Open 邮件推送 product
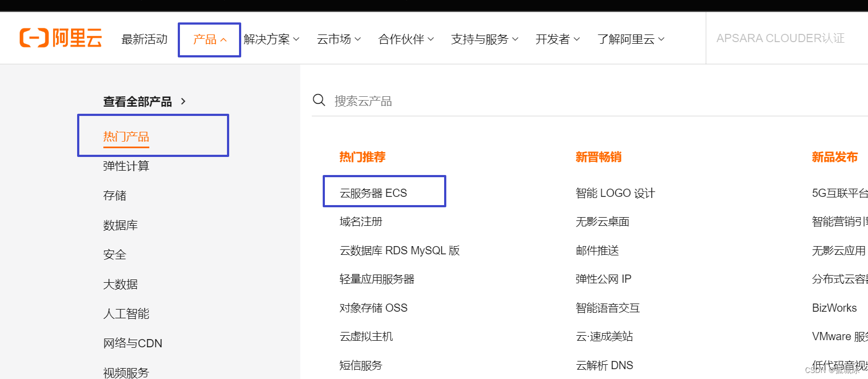This screenshot has width=868, height=379. point(597,250)
